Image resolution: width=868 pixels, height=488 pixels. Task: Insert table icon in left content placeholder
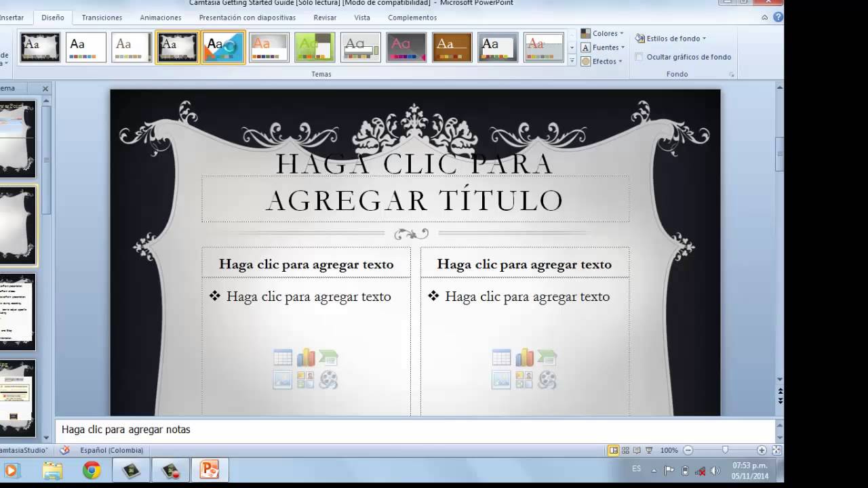(x=283, y=358)
